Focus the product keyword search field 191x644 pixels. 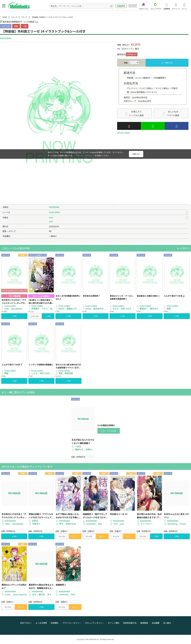pyautogui.click(x=80, y=6)
